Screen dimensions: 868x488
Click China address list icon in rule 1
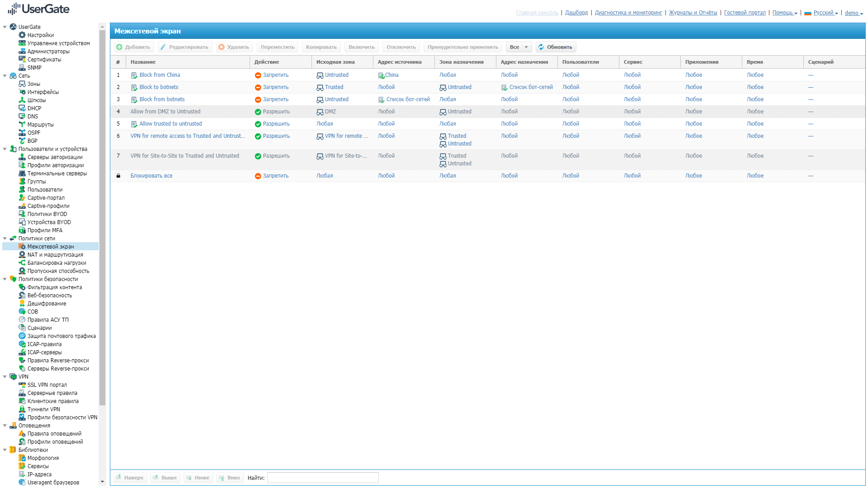tap(381, 75)
